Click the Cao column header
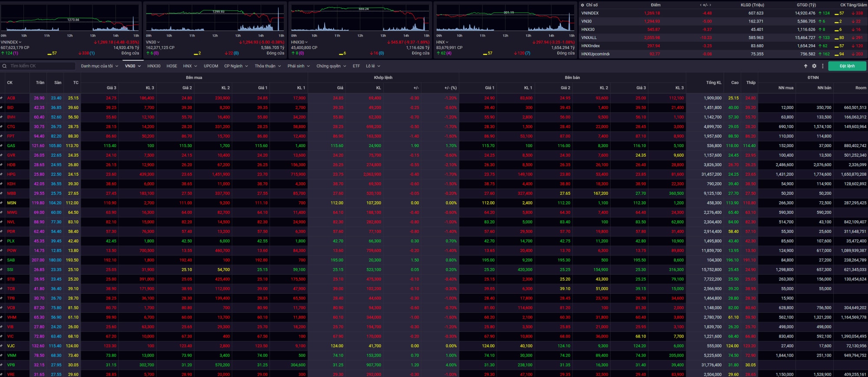This screenshot has height=377, width=868. coord(735,82)
